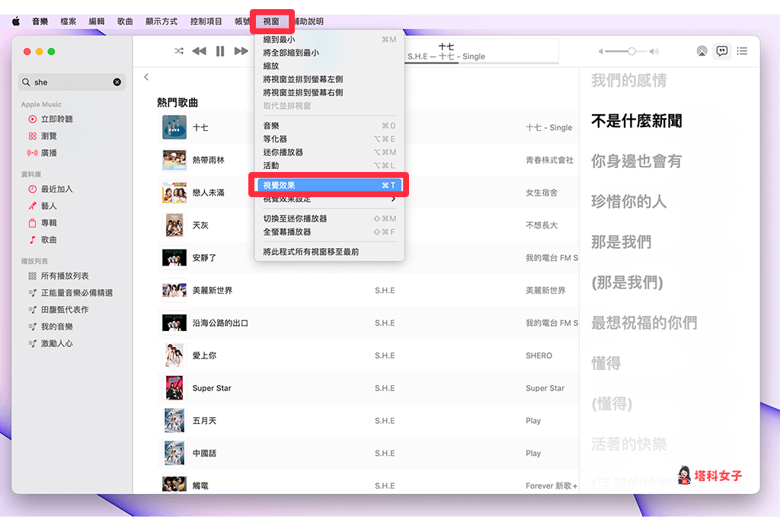Close the open 視窗 menu
The width and height of the screenshot is (780, 532).
272,21
